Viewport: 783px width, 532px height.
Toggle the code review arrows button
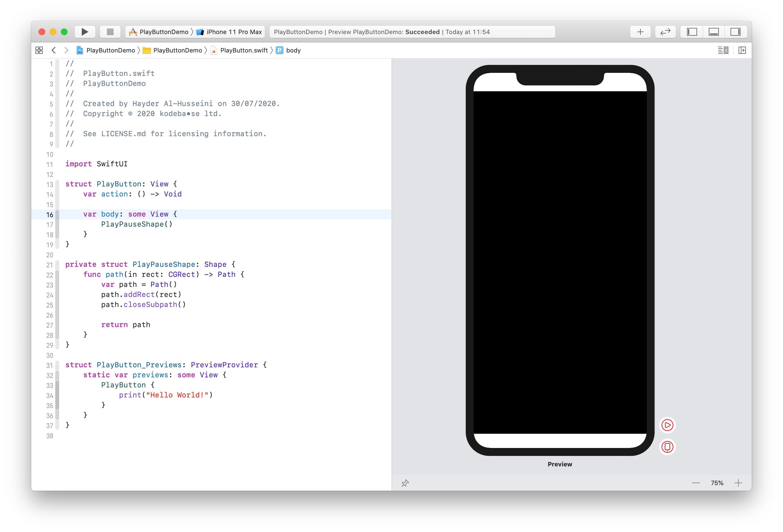(x=666, y=32)
